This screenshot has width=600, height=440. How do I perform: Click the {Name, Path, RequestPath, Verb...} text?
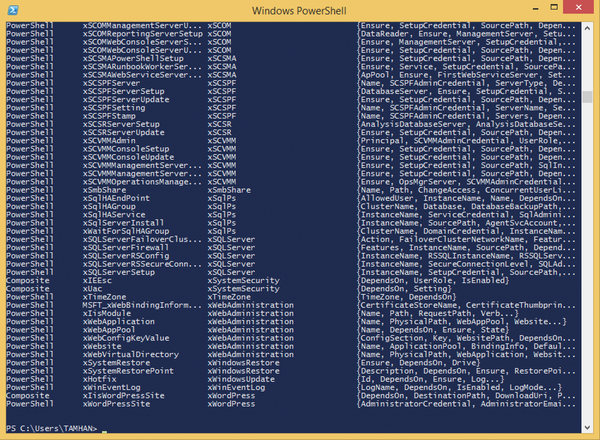click(x=438, y=313)
